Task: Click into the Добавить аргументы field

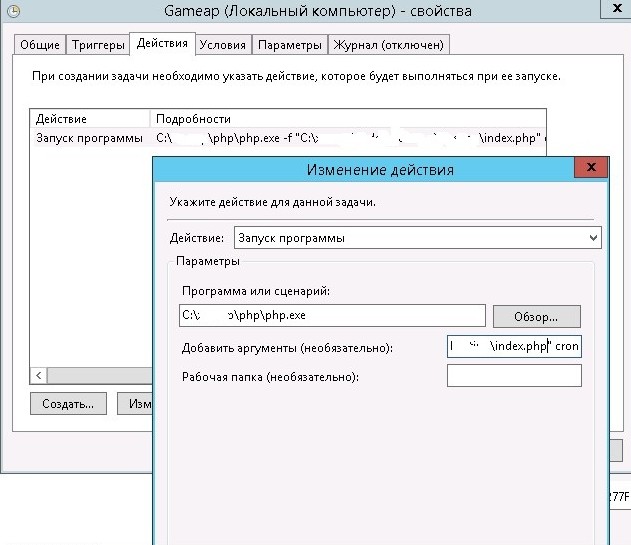Action: coord(514,346)
